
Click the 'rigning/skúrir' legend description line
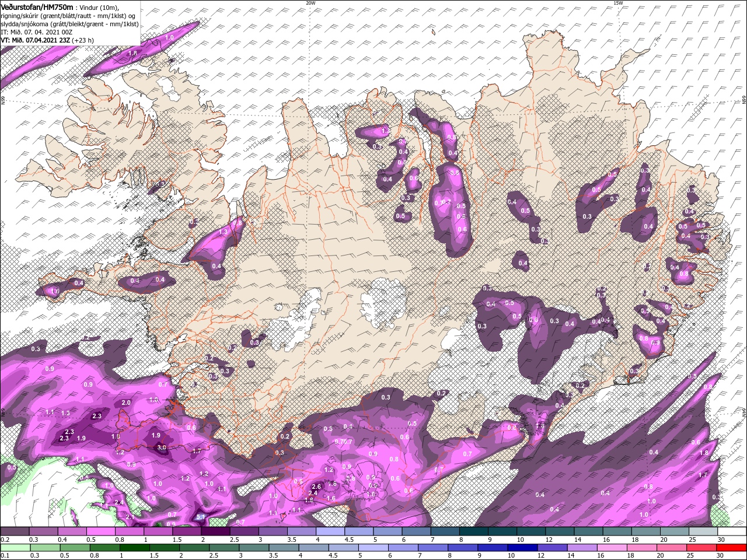click(68, 15)
